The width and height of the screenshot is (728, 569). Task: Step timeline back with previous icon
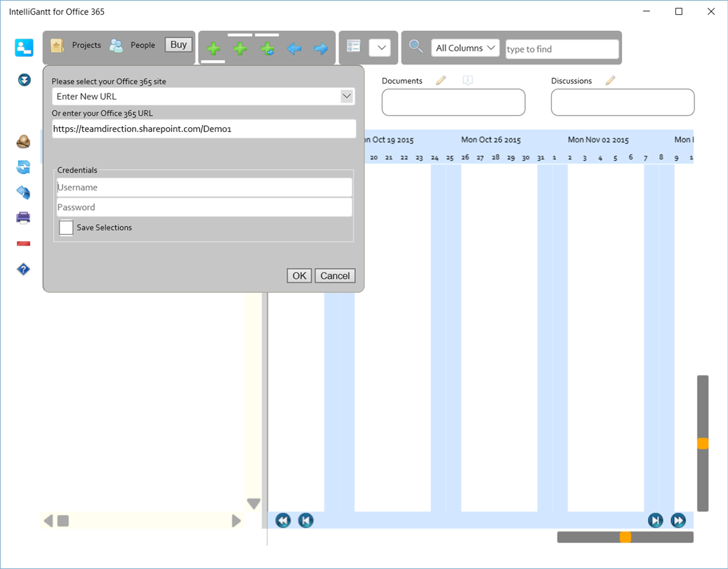pos(305,521)
